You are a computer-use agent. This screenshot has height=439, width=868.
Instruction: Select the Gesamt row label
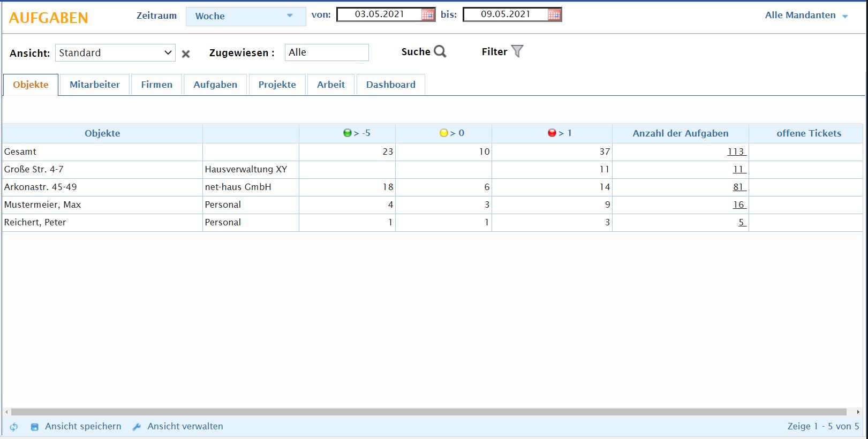[20, 152]
